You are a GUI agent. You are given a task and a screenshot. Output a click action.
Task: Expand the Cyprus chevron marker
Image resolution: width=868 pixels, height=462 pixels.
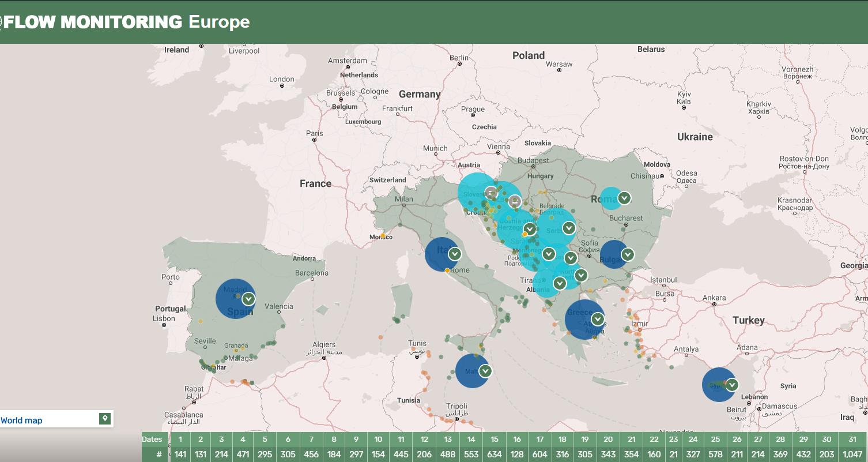pyautogui.click(x=732, y=384)
